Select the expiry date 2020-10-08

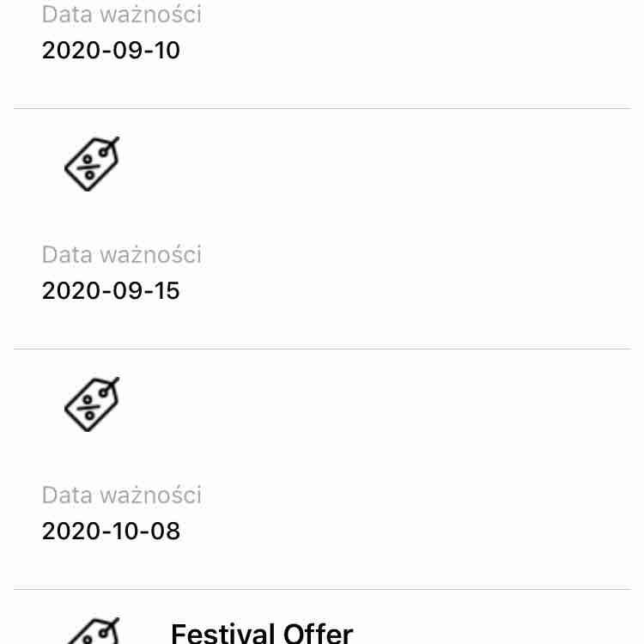pos(111,532)
